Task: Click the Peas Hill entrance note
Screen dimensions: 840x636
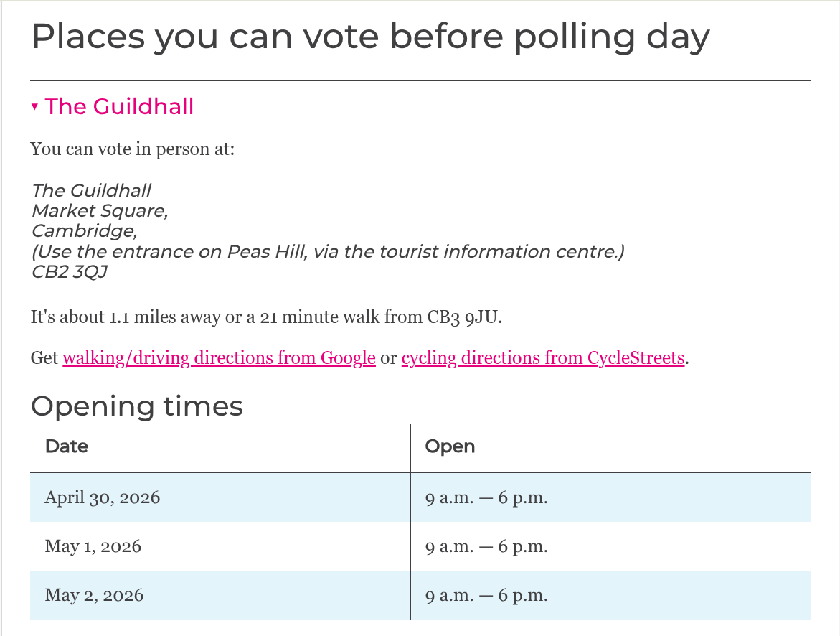Action: 328,252
